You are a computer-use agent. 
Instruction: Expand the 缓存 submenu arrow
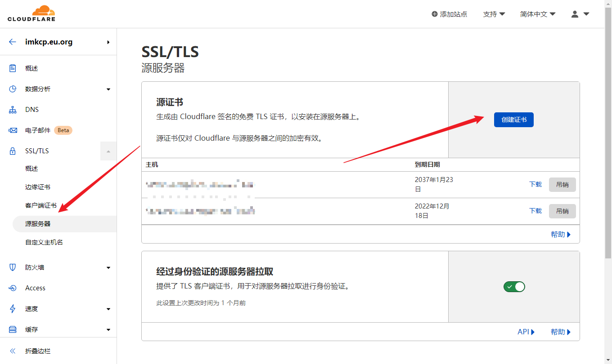pos(108,330)
